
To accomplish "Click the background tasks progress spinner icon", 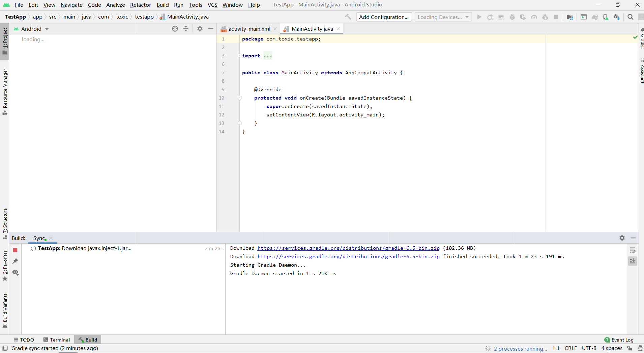I will tap(488, 348).
